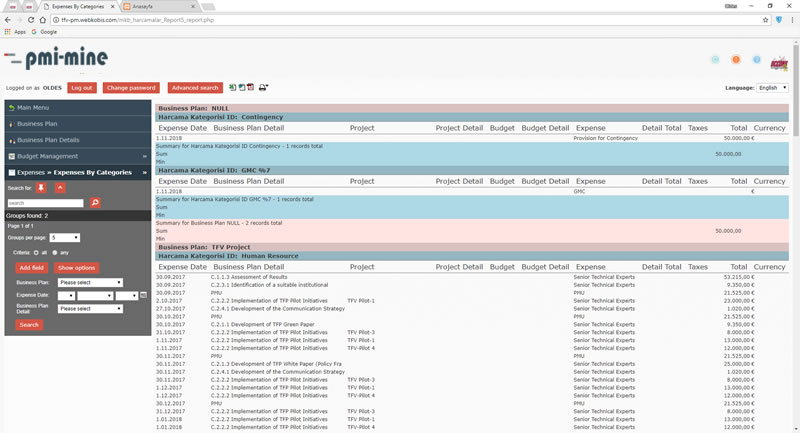Open Business Plan sidebar item
Screen dimensions: 800x433
click(x=78, y=124)
